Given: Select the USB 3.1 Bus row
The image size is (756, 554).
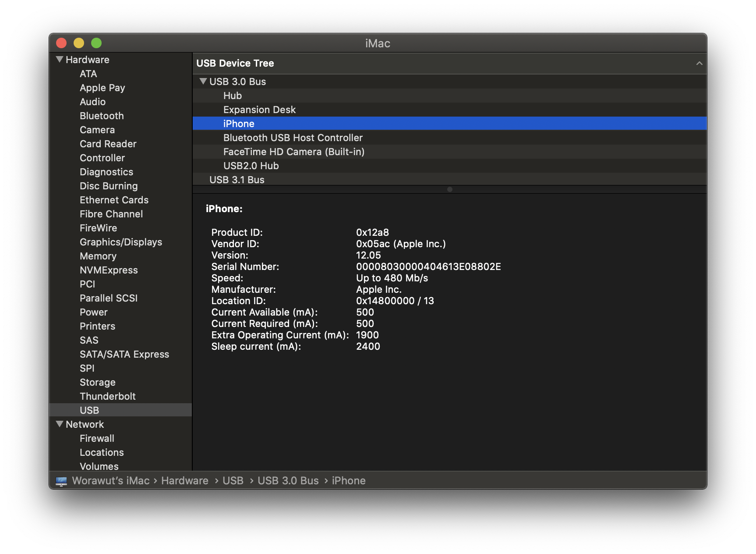Looking at the screenshot, I should (449, 179).
